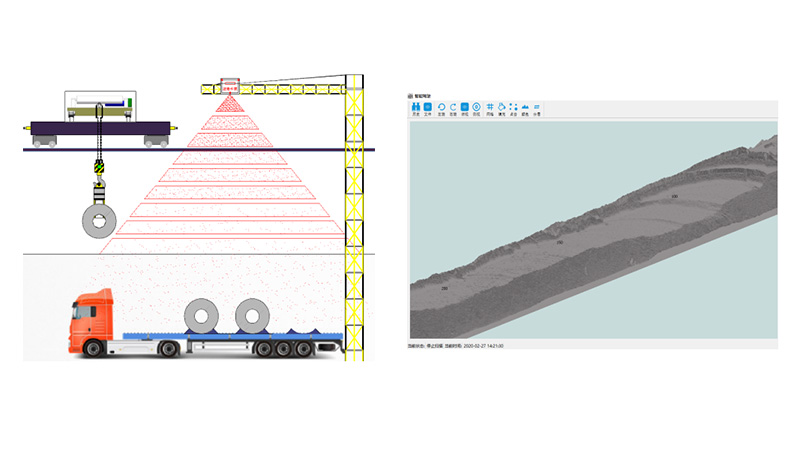This screenshot has width=800, height=450.
Task: Open the file icon next to binoculars
Action: pos(427,108)
